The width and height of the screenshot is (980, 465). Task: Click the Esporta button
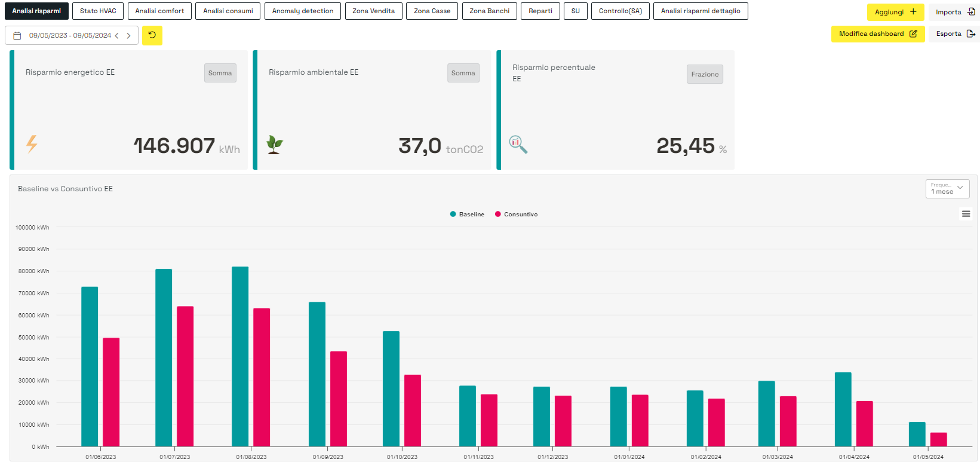(x=954, y=34)
